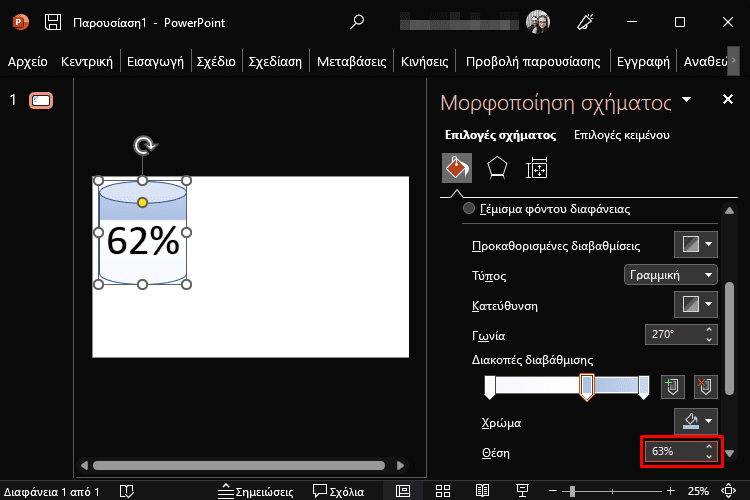Image resolution: width=750 pixels, height=500 pixels.
Task: Increase the Γωνία angle with up arrow
Action: coord(709,329)
